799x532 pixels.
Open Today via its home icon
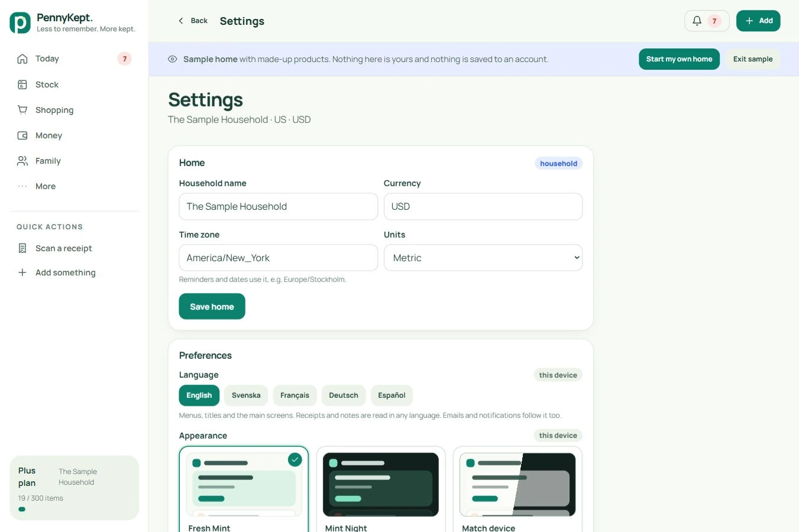(x=22, y=59)
